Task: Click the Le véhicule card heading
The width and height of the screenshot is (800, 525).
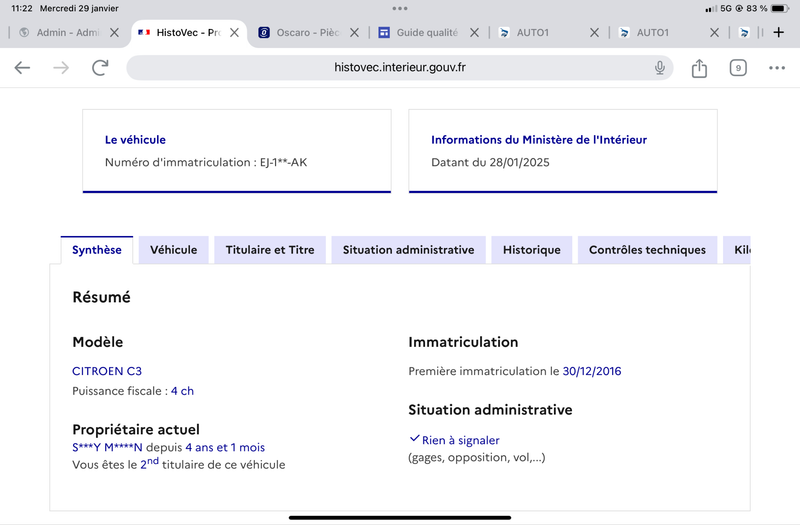Action: (135, 140)
